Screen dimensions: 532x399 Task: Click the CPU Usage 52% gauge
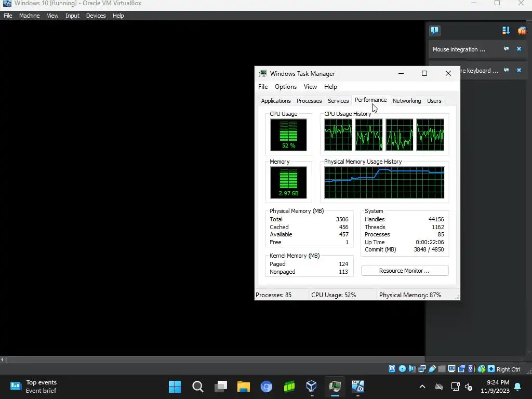click(288, 135)
